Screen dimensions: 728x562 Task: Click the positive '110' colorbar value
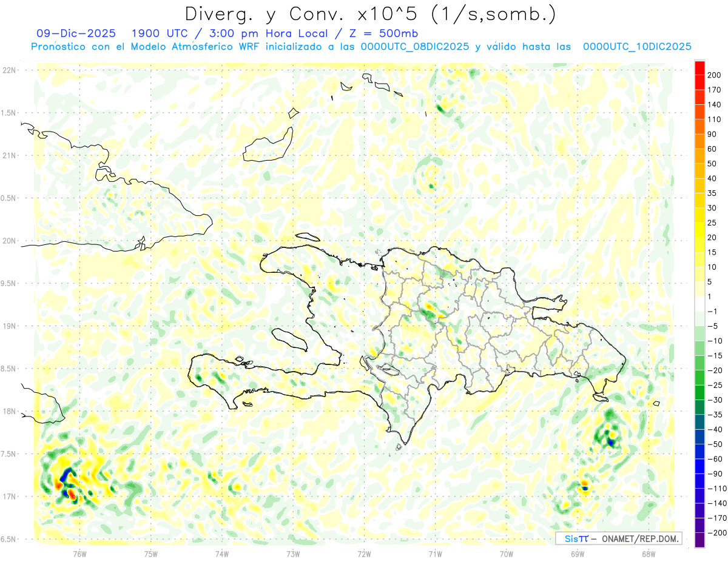(714, 119)
